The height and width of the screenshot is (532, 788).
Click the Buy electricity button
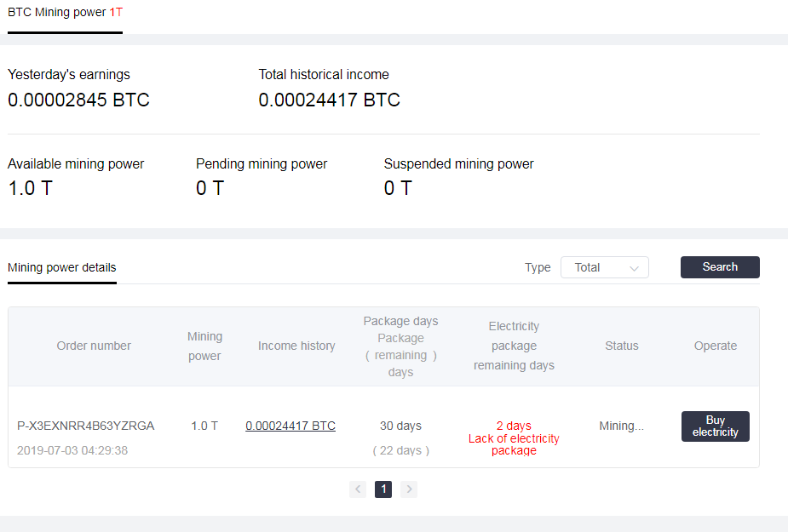[715, 426]
